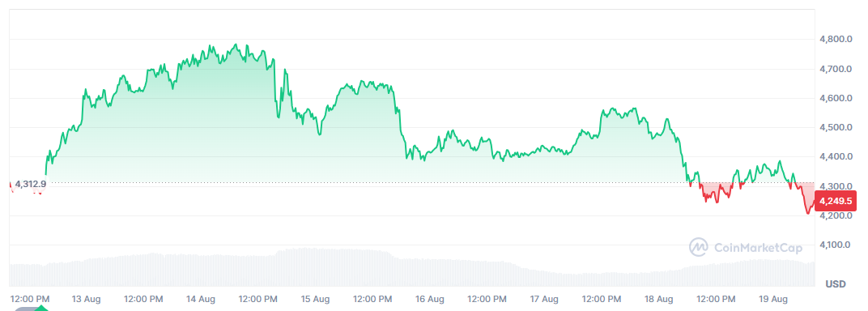Select the 17 Aug date label
Screen dimensions: 868x311
tap(544, 300)
